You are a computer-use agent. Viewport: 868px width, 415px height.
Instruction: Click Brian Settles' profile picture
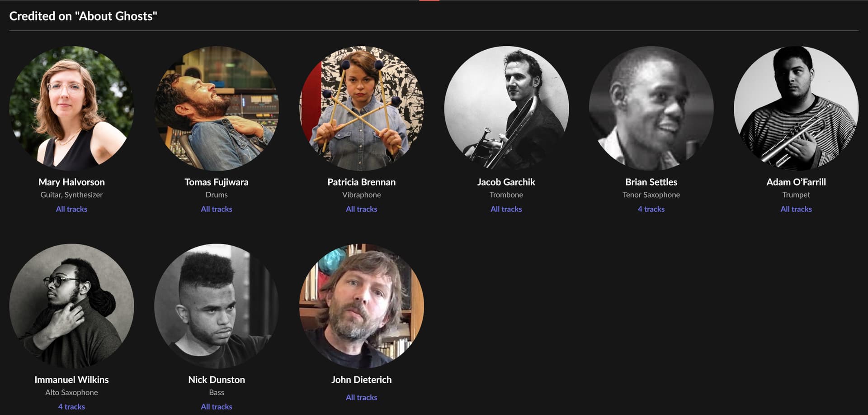point(651,108)
